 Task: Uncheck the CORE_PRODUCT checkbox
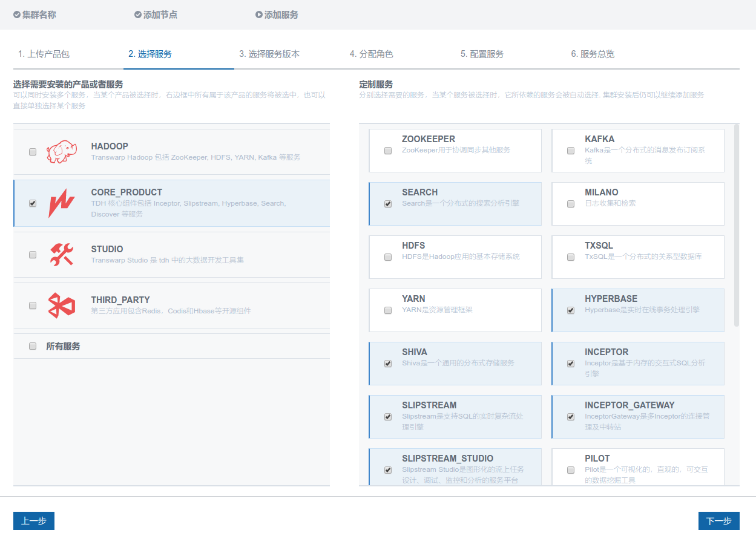(x=33, y=204)
